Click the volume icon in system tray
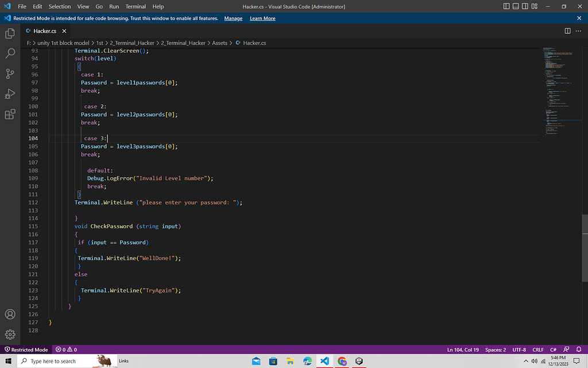The height and width of the screenshot is (368, 588). 535,361
